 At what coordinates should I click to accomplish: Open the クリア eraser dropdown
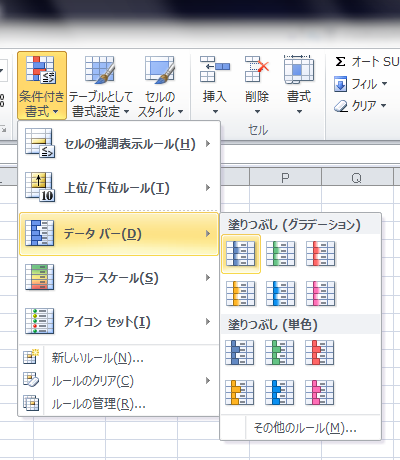tap(360, 106)
